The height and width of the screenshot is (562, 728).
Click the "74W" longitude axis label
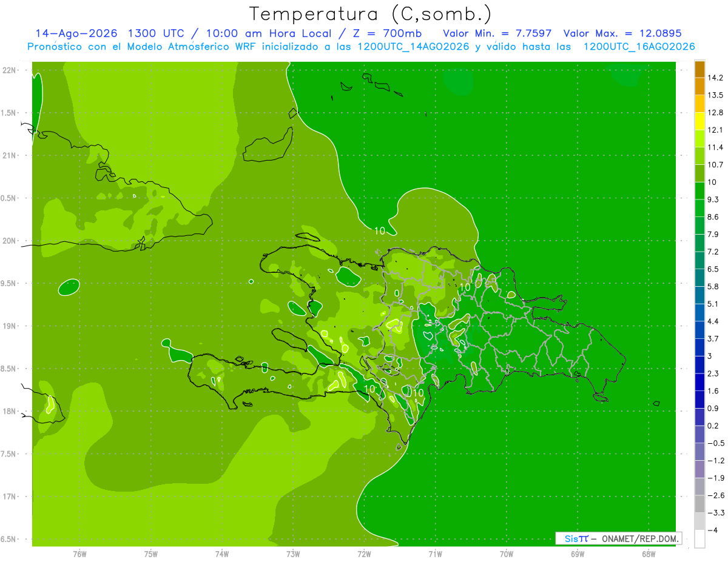[222, 554]
